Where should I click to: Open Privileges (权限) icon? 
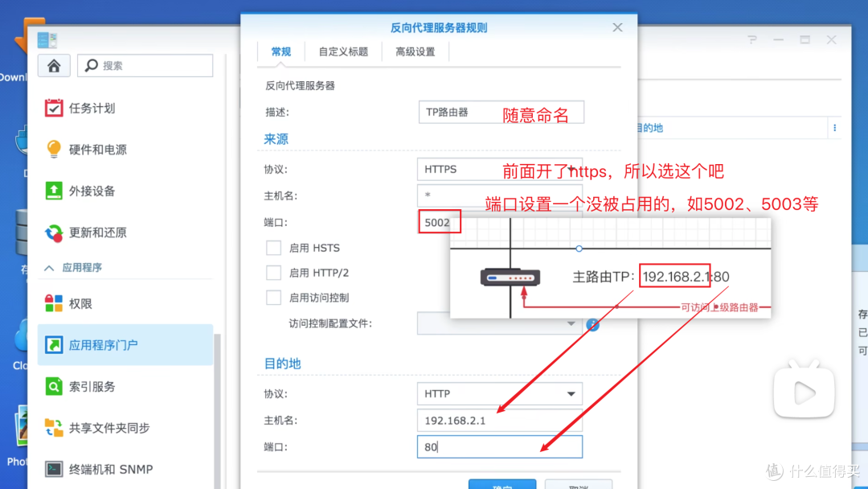click(54, 303)
